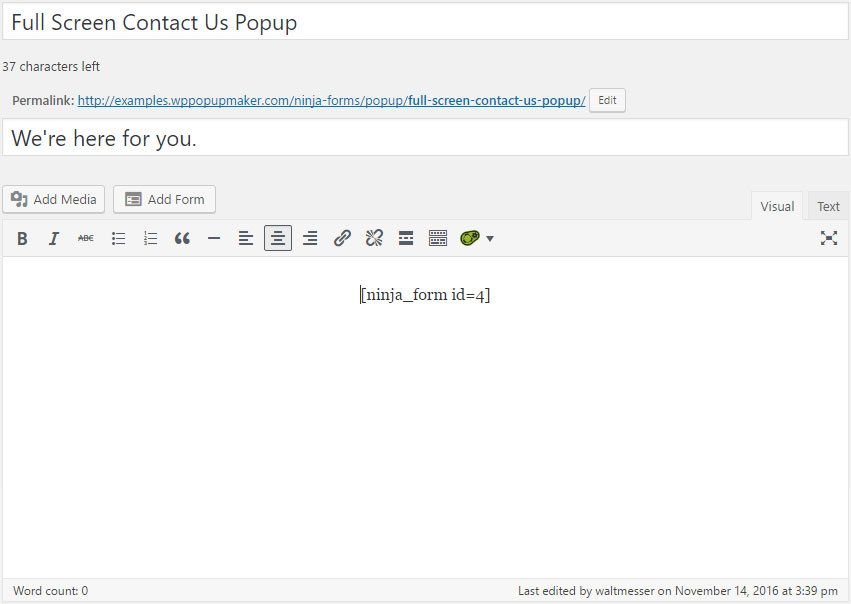Insert a numbered list
This screenshot has height=604, width=851.
pos(150,238)
